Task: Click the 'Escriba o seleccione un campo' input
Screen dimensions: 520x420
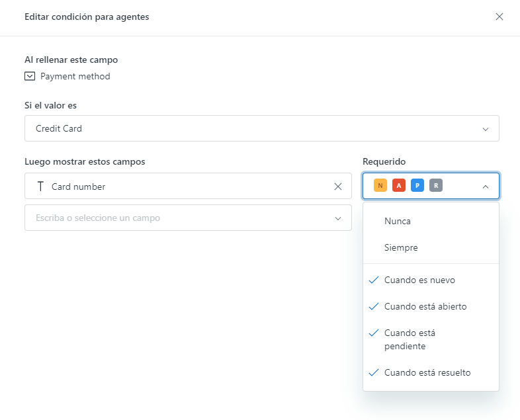Action: [172, 218]
